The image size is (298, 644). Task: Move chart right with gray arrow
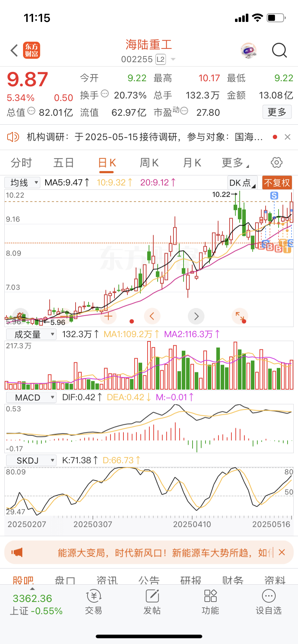(196, 316)
